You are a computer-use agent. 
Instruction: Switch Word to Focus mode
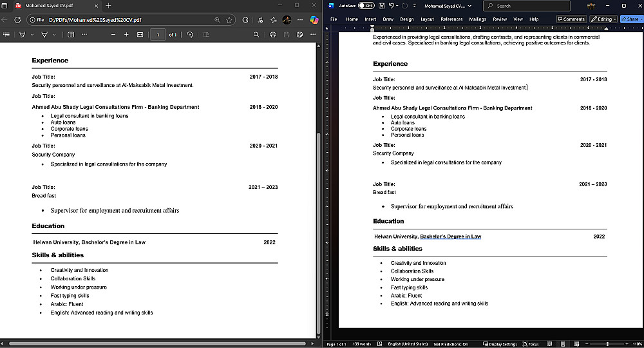tap(531, 344)
